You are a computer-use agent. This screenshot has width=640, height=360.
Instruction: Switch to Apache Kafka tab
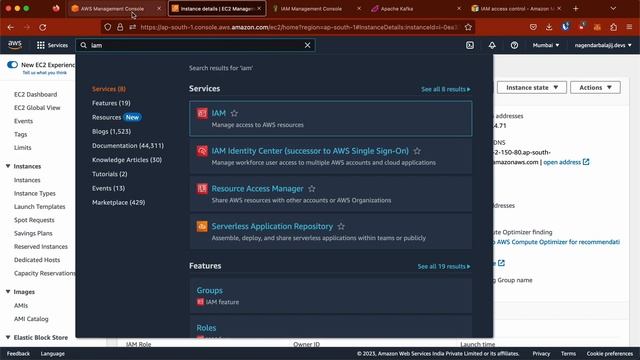416,9
